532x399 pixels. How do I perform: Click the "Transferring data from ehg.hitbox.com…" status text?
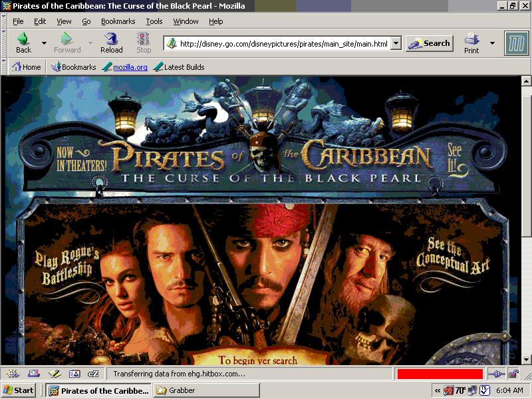pos(179,374)
